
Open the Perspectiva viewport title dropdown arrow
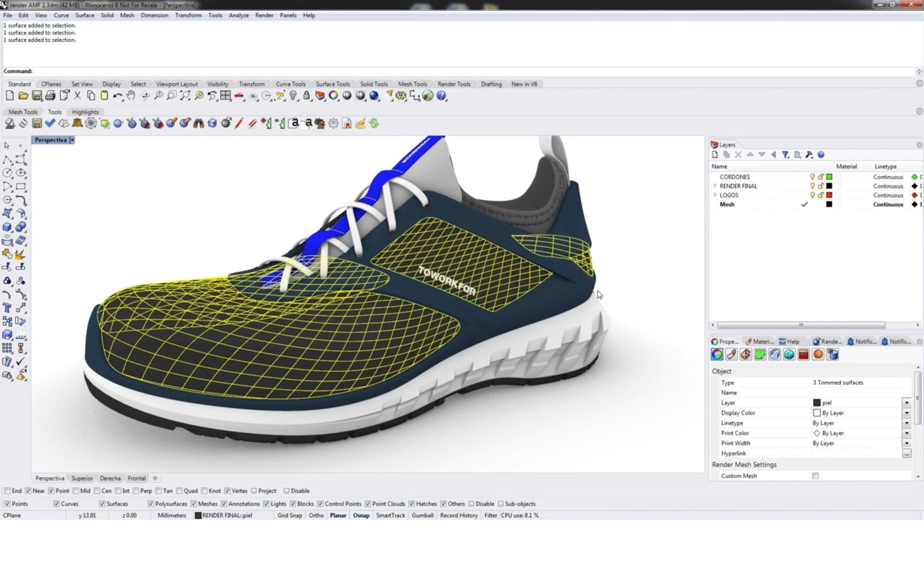(72, 140)
